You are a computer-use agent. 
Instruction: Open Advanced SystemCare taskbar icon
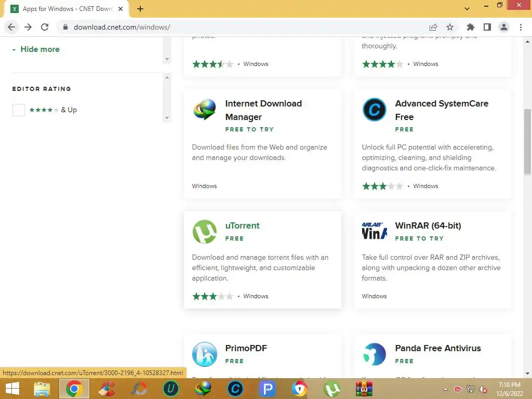235,389
